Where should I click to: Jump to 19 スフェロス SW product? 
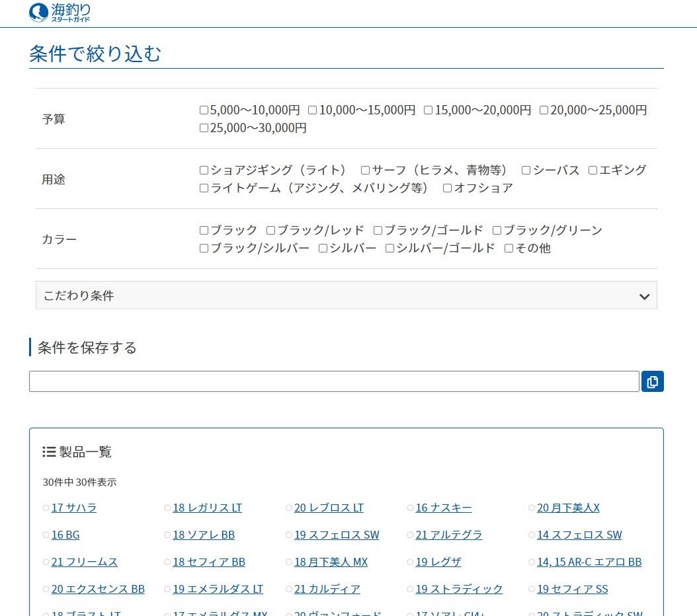pyautogui.click(x=337, y=535)
